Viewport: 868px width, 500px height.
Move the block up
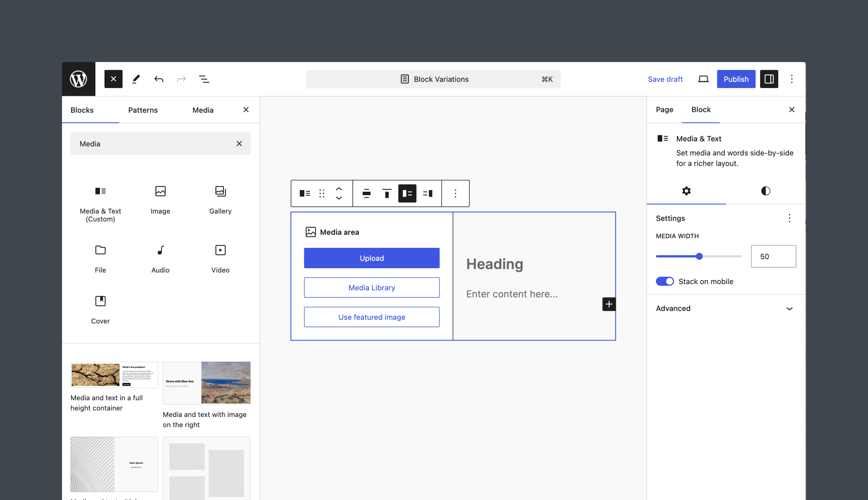(339, 189)
